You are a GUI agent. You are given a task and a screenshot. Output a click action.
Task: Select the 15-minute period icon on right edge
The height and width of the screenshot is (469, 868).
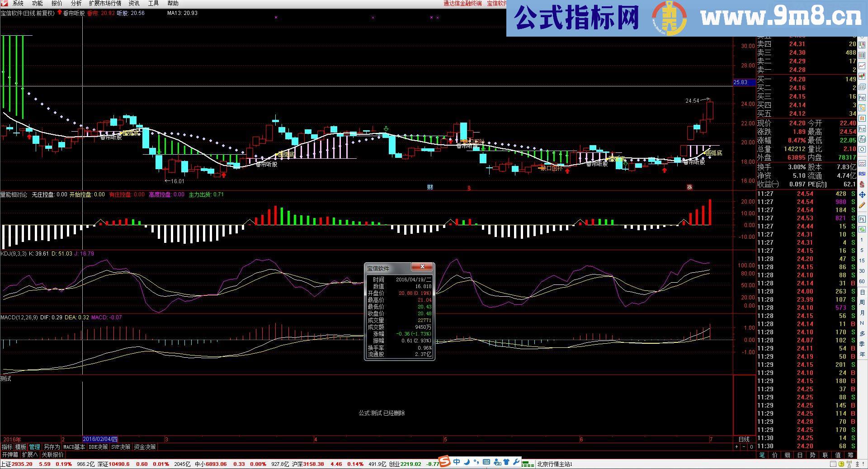[863, 260]
